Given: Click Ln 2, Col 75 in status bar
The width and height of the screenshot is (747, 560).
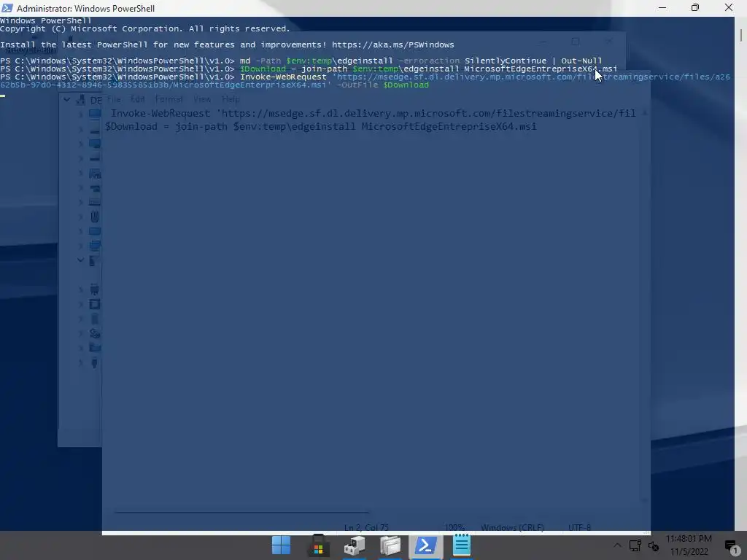Looking at the screenshot, I should click(x=366, y=528).
